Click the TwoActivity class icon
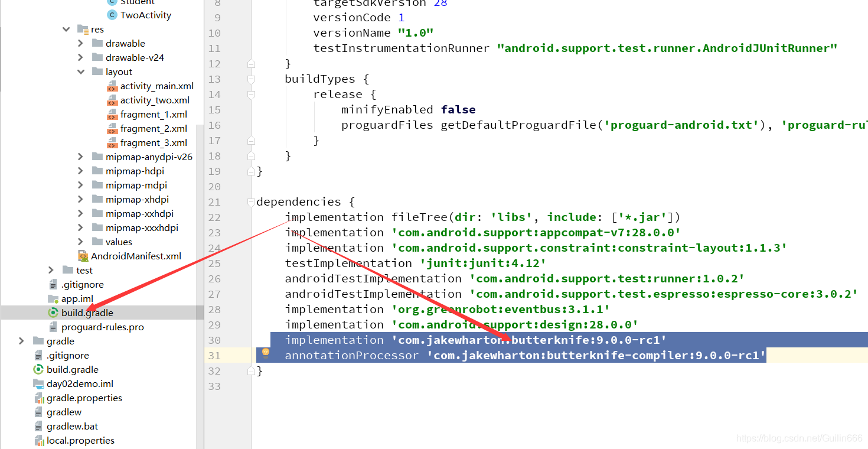 112,15
